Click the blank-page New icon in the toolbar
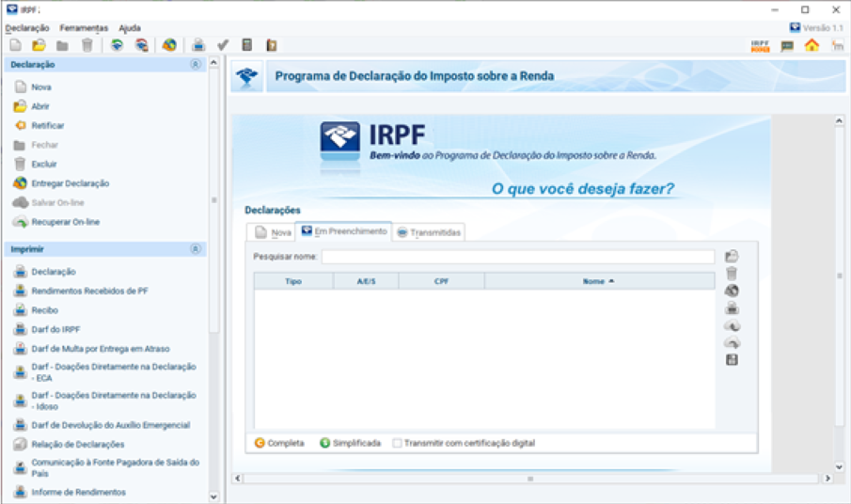 (x=16, y=45)
